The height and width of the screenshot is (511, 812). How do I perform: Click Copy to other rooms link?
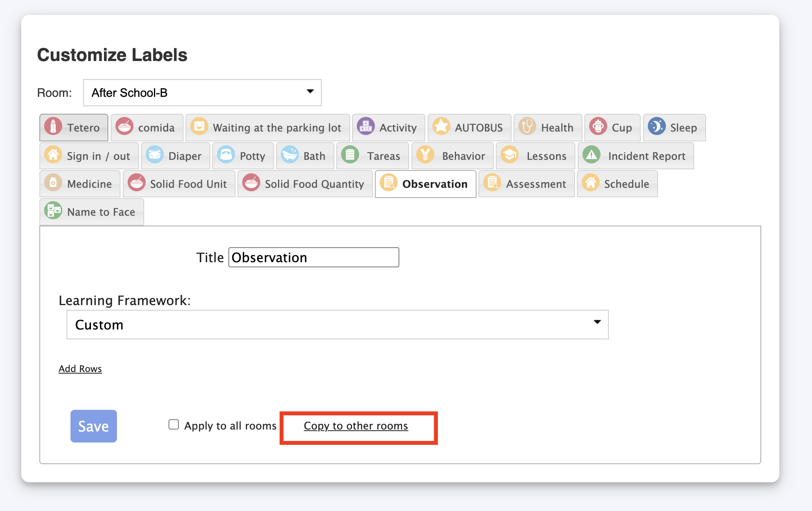(x=356, y=426)
